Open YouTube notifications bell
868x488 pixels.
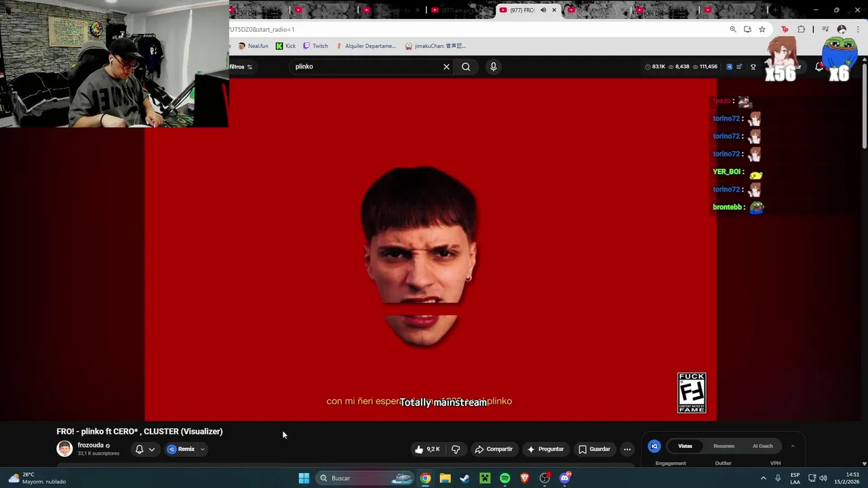(819, 66)
